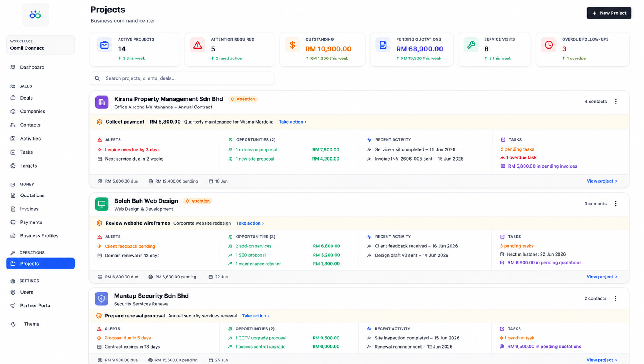Click Client feedback pending alert
Viewport: 644px width, 364px height.
tap(130, 246)
